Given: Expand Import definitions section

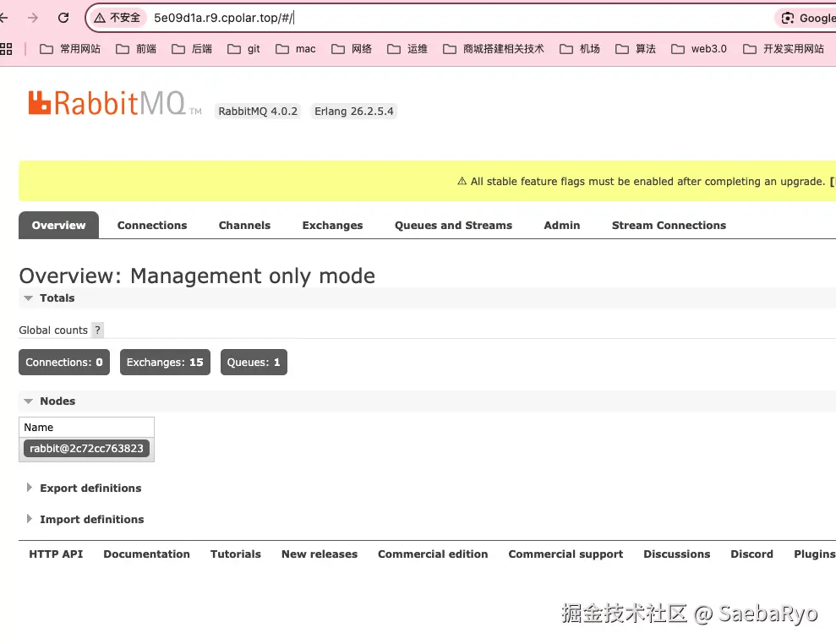Looking at the screenshot, I should coord(85,519).
